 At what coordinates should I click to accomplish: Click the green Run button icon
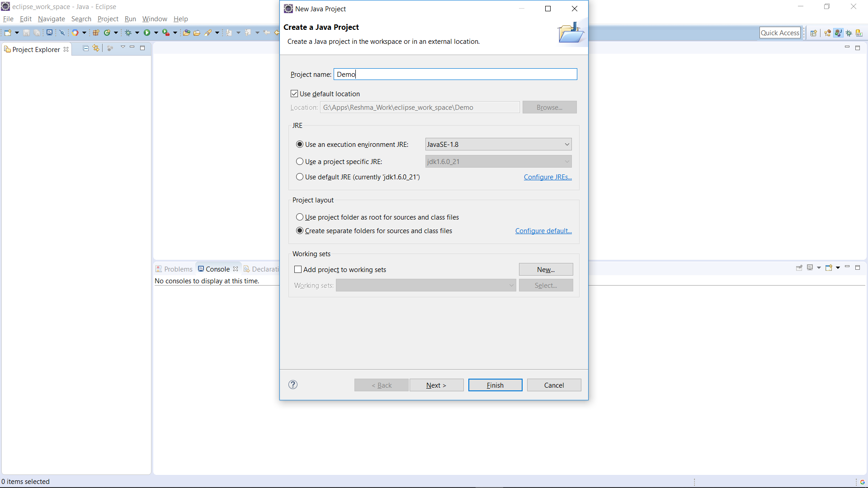(x=147, y=33)
